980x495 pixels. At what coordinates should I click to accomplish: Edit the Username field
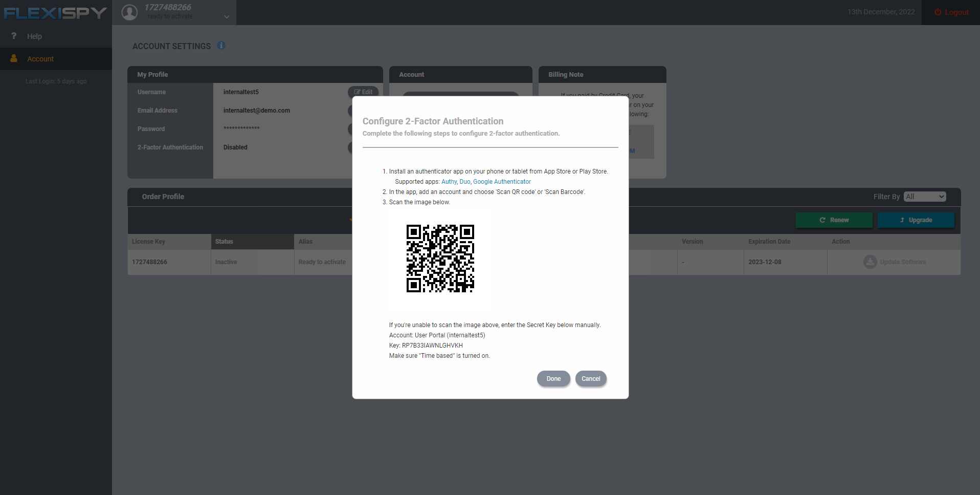[363, 92]
